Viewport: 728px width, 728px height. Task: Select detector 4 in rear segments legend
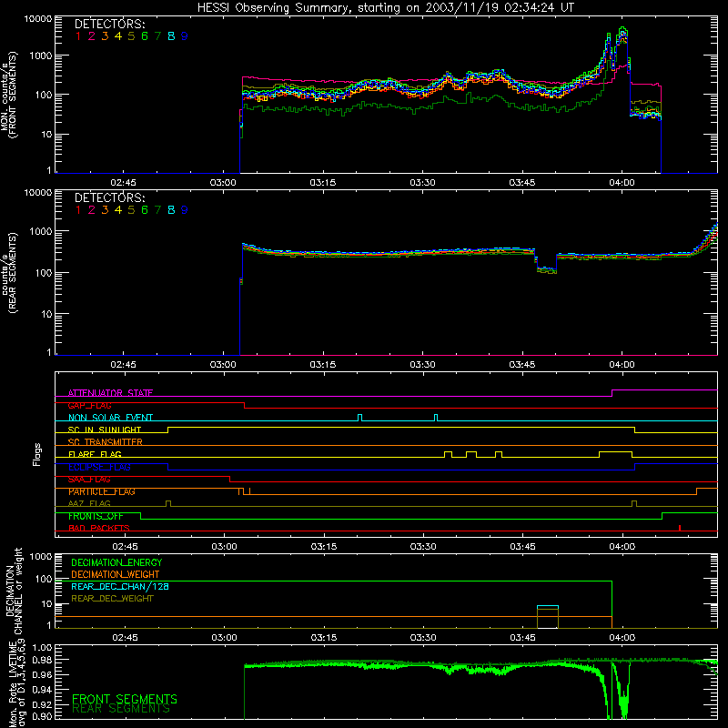tap(118, 210)
